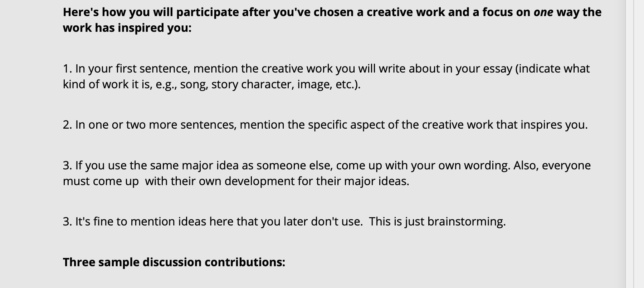
Task: Click the sentence "This is just brainstorming."
Action: (x=438, y=222)
